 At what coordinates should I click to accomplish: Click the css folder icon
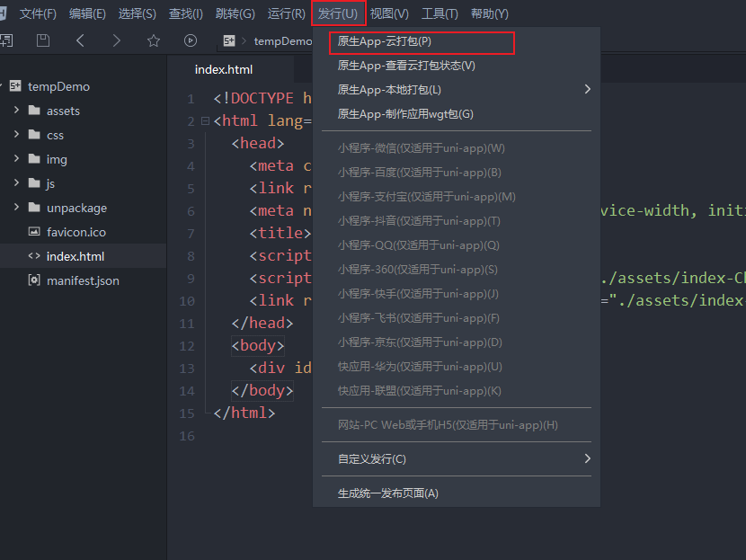click(34, 135)
